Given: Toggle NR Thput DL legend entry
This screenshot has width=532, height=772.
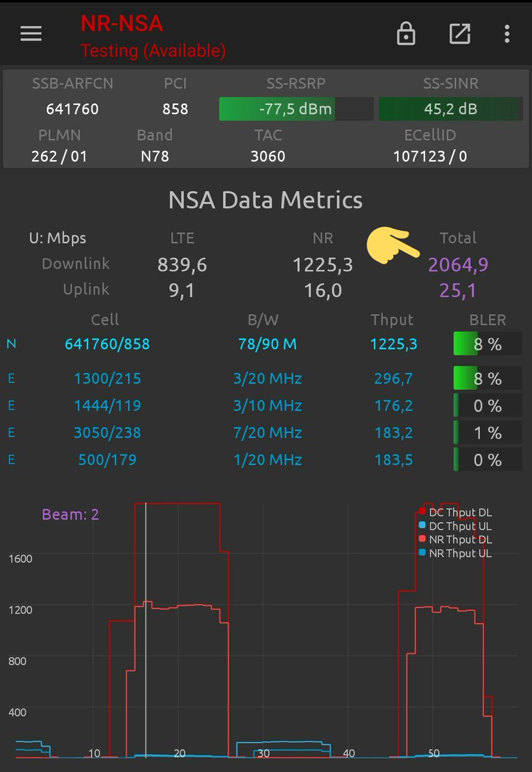Looking at the screenshot, I should coord(455,540).
